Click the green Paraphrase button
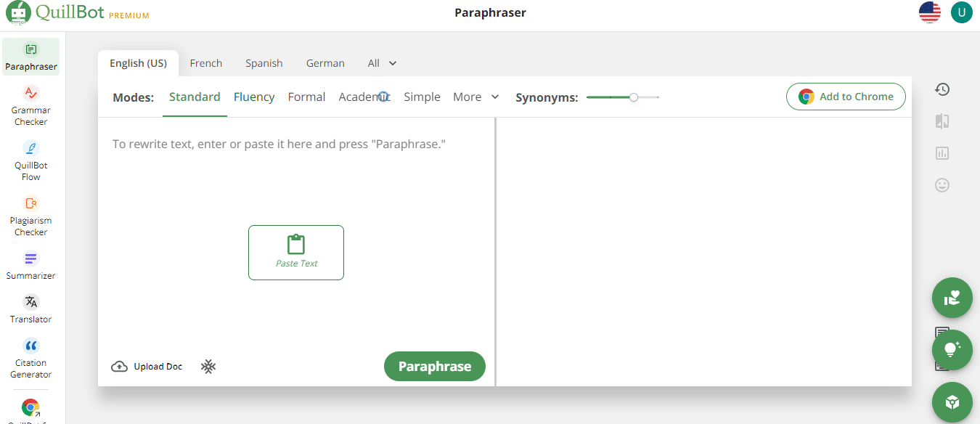Screen dimensions: 980x424 click(x=435, y=367)
